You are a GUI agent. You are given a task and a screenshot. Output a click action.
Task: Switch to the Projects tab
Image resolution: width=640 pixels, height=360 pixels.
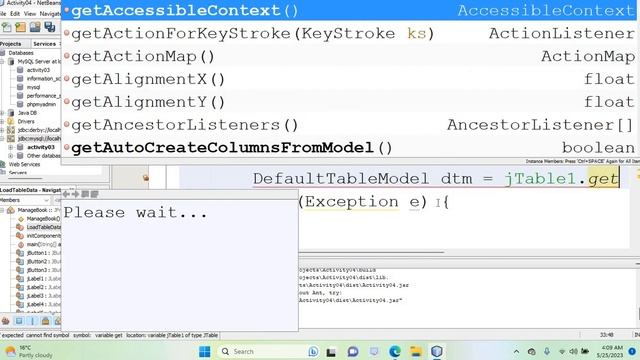(12, 44)
